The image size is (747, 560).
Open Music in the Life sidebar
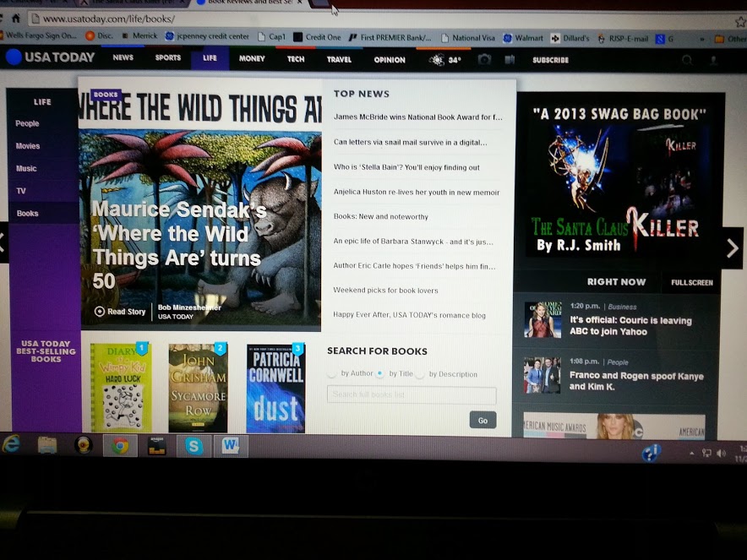pyautogui.click(x=25, y=168)
